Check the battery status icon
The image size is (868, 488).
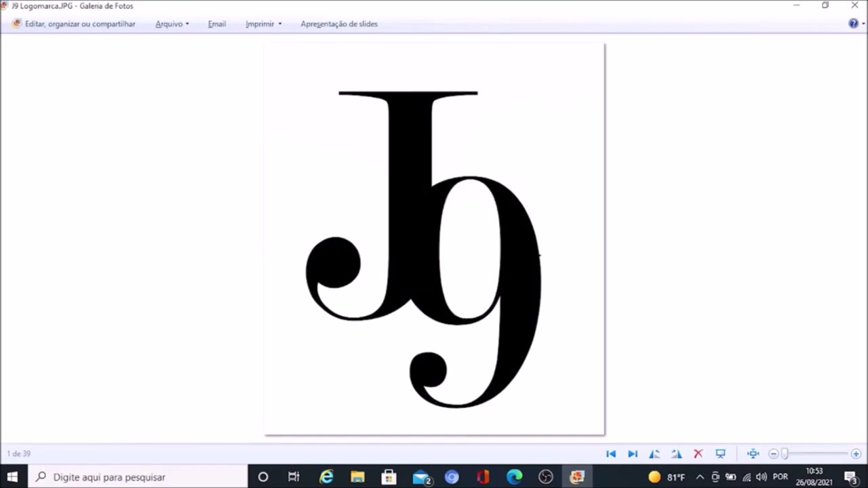coord(731,477)
